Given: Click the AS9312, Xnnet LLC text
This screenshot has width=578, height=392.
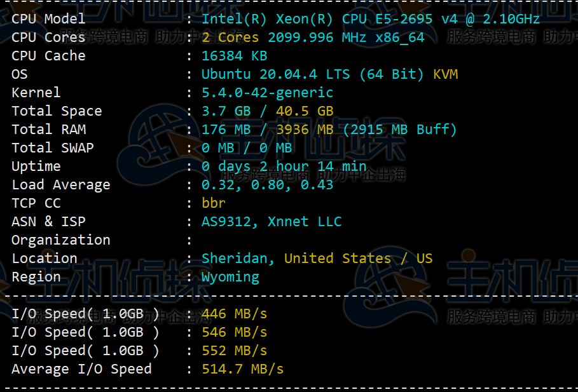Looking at the screenshot, I should [x=272, y=222].
